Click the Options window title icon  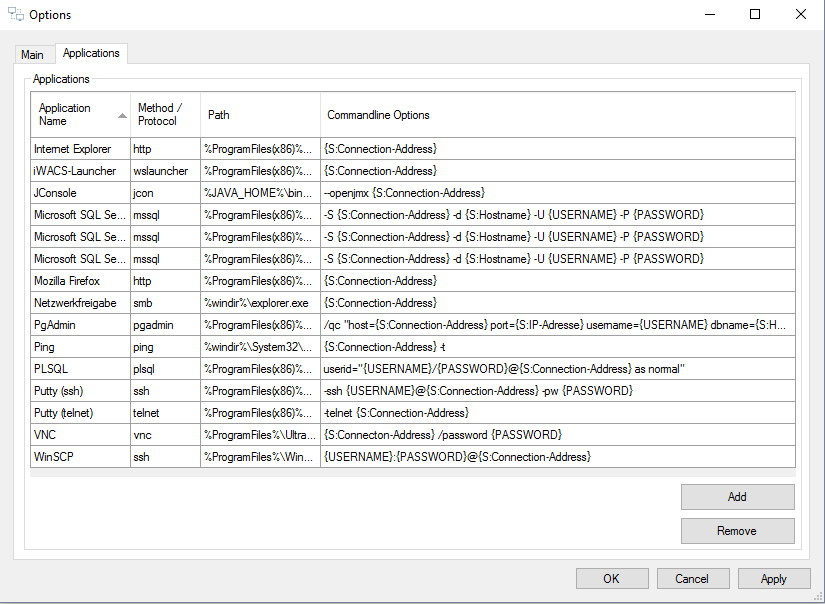(x=15, y=15)
